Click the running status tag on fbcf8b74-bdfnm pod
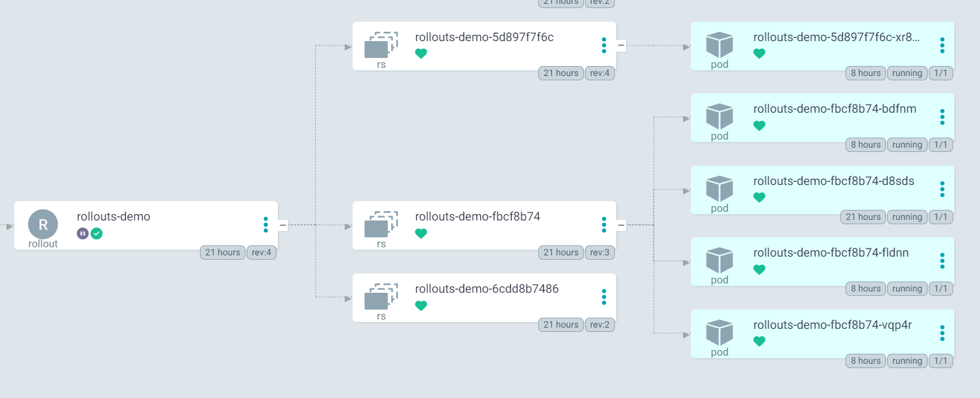The height and width of the screenshot is (398, 980). pos(906,145)
